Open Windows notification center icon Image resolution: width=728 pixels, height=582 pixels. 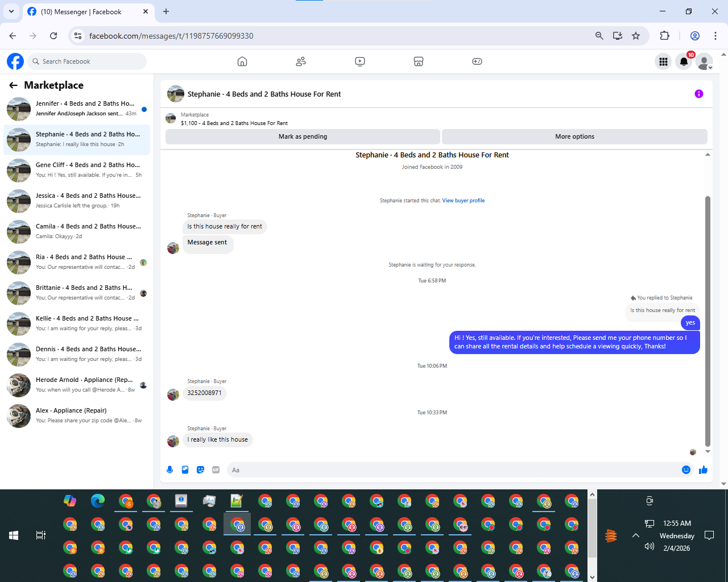(x=709, y=535)
